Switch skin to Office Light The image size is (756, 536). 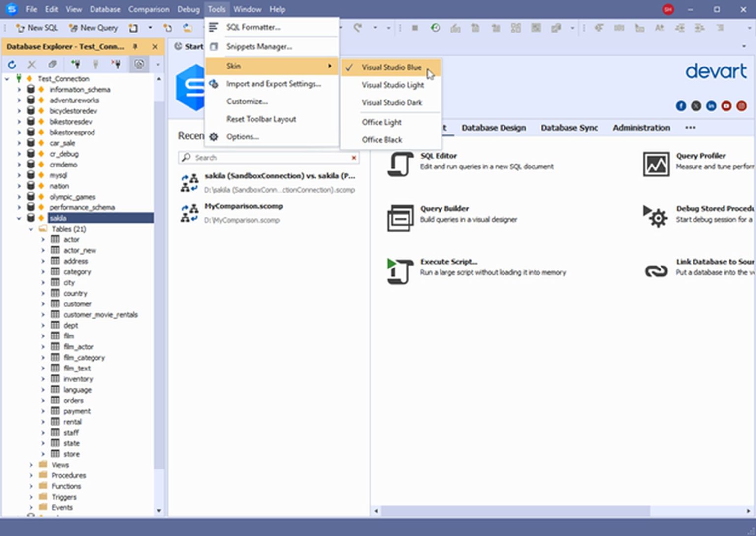[381, 122]
